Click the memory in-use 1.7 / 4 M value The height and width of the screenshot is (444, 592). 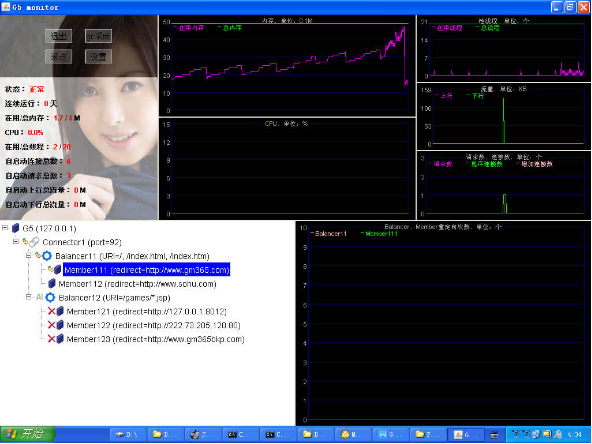pos(67,118)
